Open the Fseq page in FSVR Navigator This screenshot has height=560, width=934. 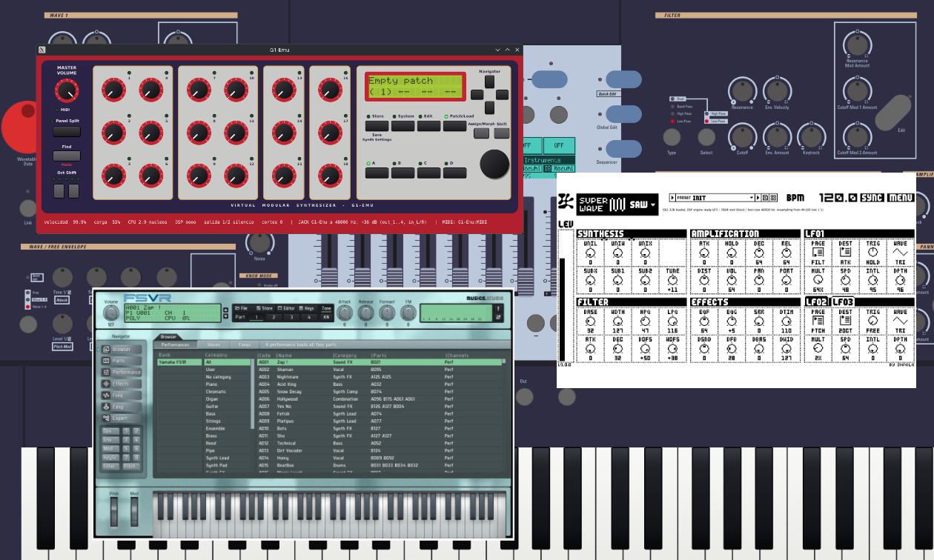pos(122,395)
